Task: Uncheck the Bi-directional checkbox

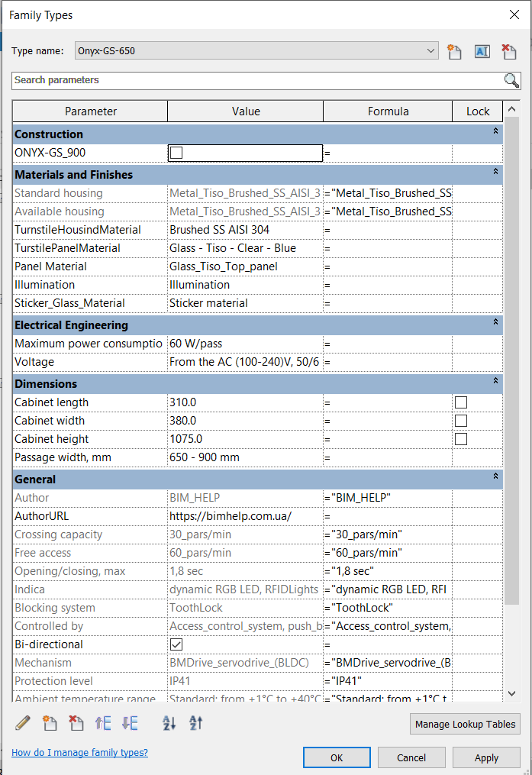Action: click(176, 644)
